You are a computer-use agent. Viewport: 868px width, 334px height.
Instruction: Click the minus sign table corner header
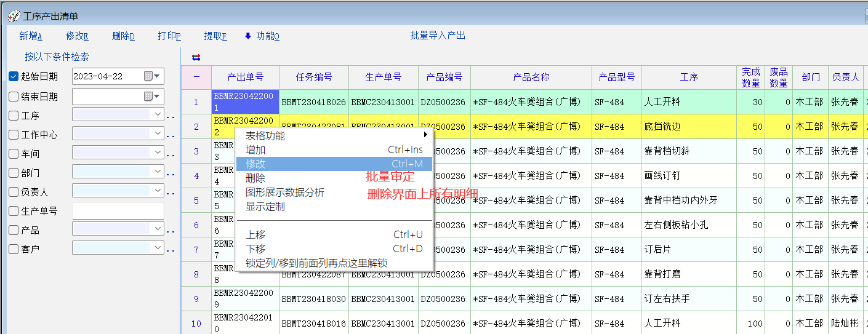pyautogui.click(x=196, y=77)
